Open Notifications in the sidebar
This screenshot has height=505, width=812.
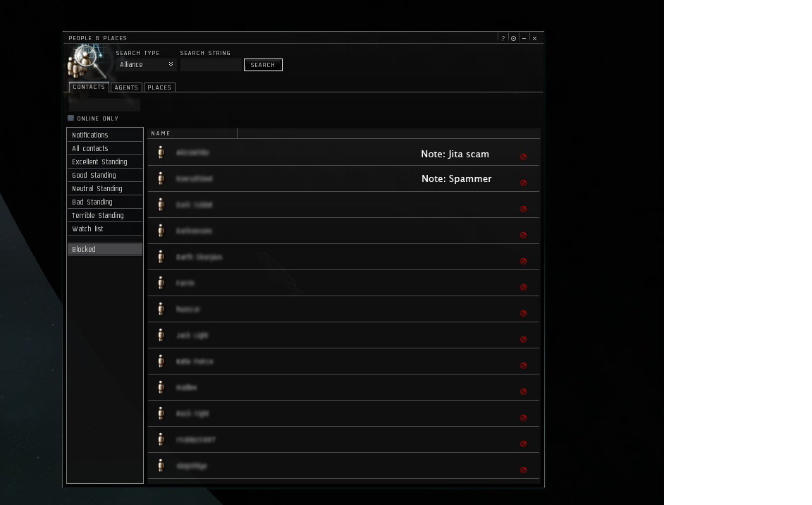[105, 135]
